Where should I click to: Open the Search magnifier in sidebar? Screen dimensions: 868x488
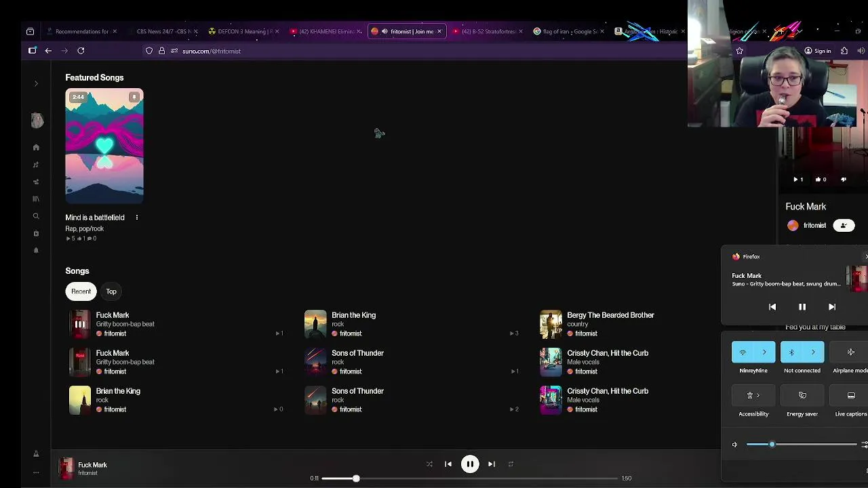pyautogui.click(x=36, y=216)
